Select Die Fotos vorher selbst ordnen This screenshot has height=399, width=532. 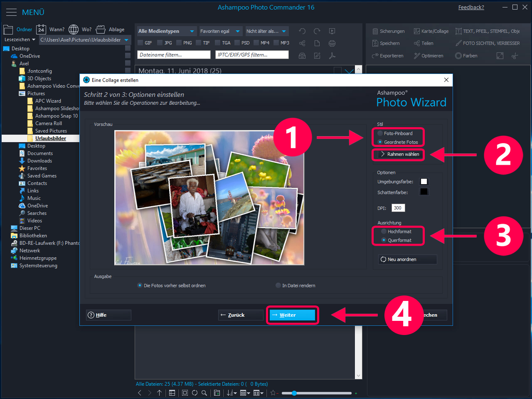click(171, 286)
